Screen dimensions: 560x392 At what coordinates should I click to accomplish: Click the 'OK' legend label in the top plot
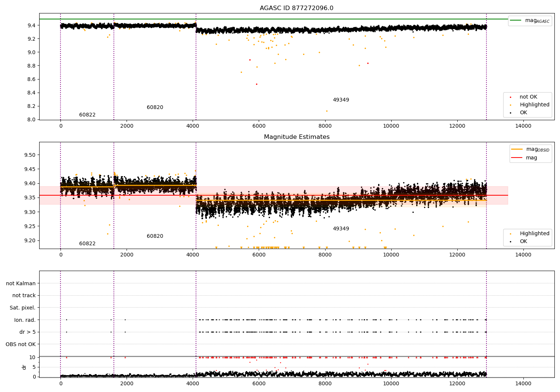coord(523,113)
